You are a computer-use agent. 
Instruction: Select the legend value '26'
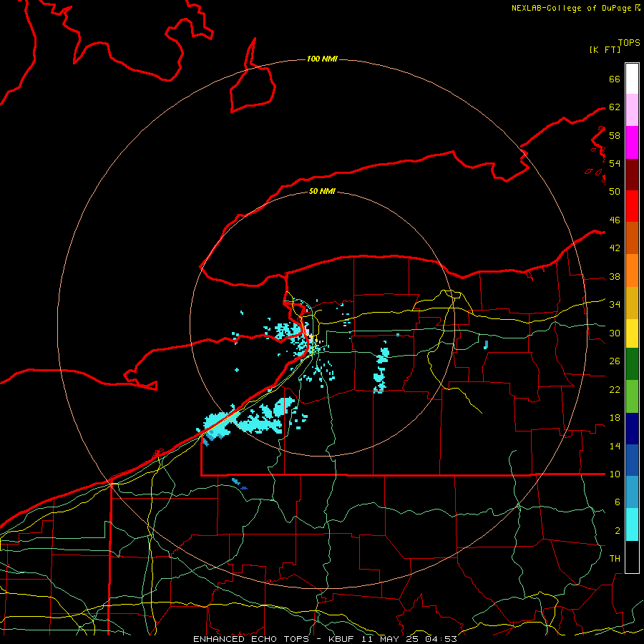[x=615, y=361]
